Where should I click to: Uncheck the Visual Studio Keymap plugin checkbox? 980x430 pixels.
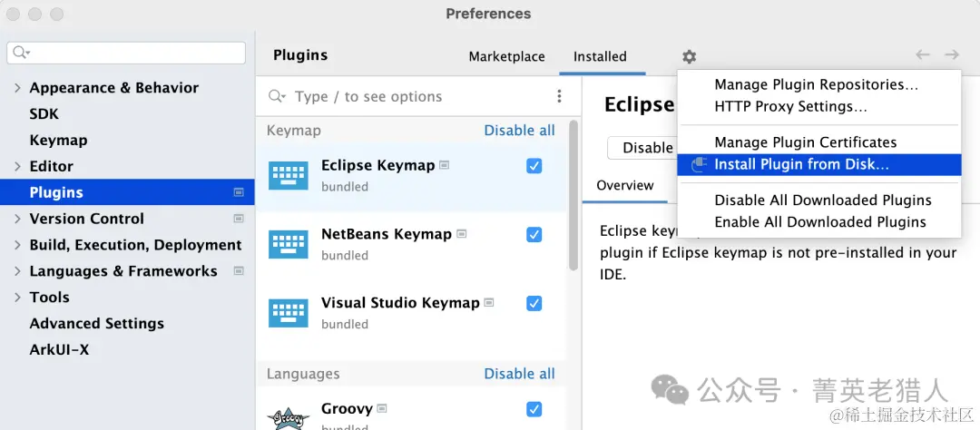pos(534,303)
